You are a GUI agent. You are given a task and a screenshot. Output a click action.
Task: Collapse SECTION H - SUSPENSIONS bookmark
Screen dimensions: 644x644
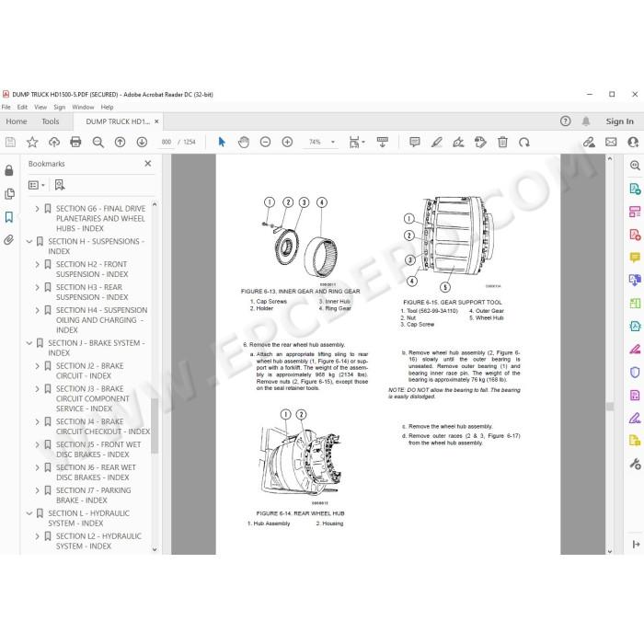(29, 241)
